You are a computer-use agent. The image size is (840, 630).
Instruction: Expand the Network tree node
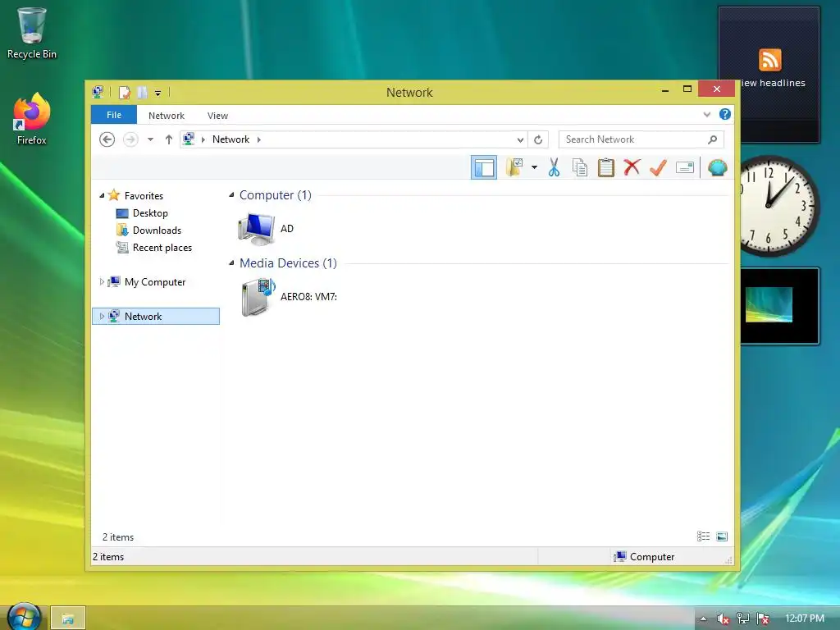(x=102, y=316)
